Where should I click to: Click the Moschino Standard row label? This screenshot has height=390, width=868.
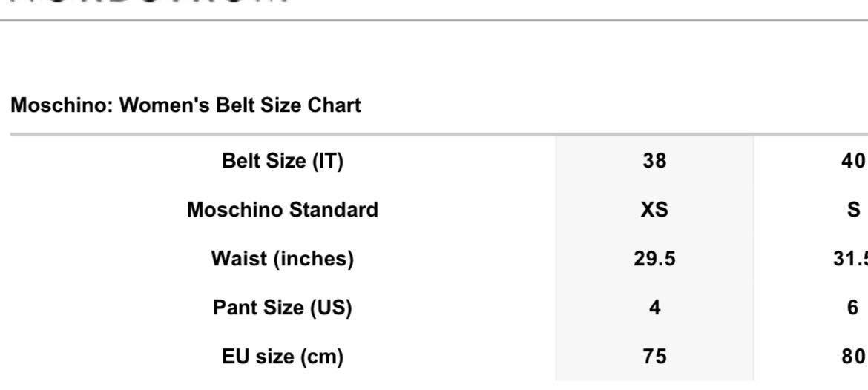click(x=283, y=210)
